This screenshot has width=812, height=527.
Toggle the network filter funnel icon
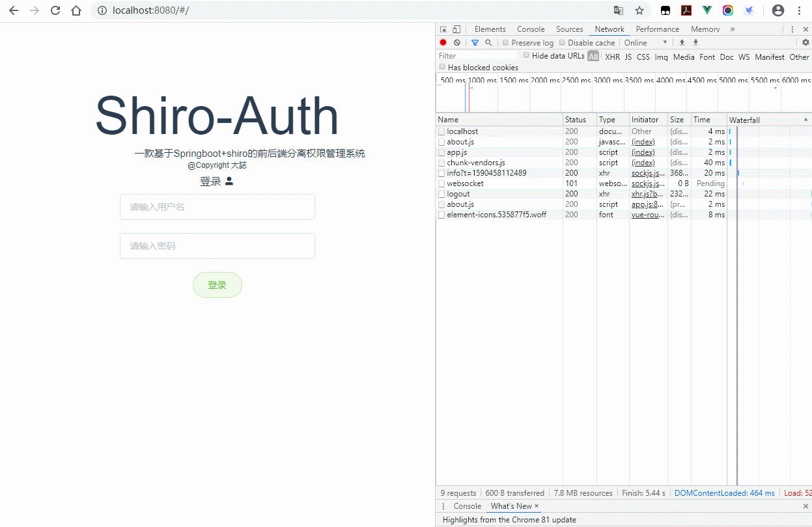(475, 42)
